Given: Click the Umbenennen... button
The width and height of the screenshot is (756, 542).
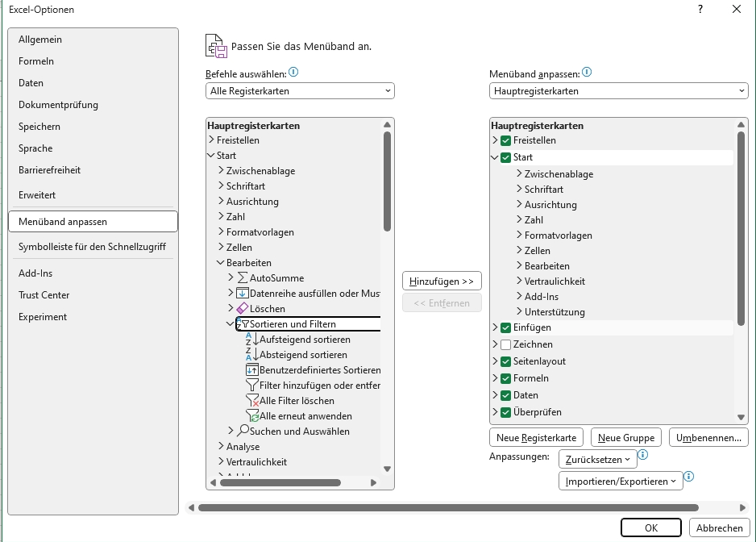Looking at the screenshot, I should tap(708, 438).
